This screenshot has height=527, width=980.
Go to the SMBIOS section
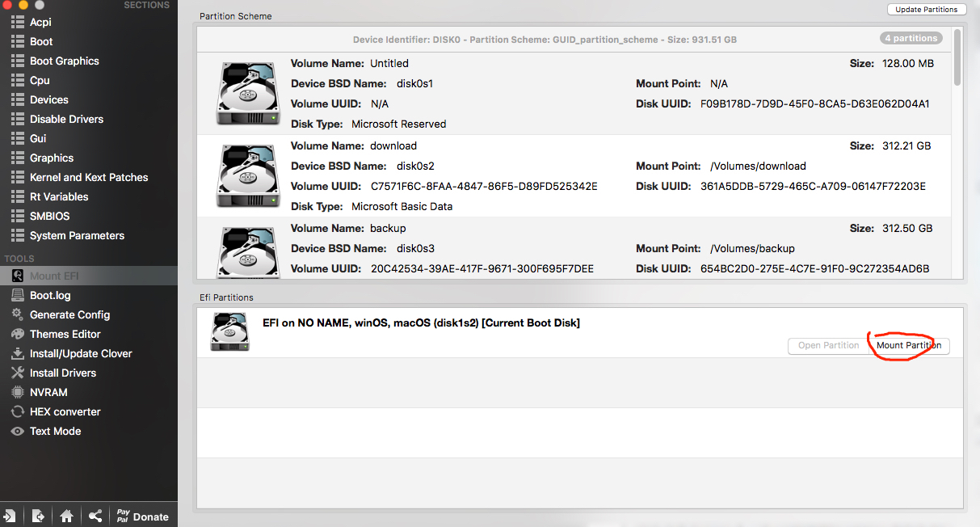coord(49,216)
